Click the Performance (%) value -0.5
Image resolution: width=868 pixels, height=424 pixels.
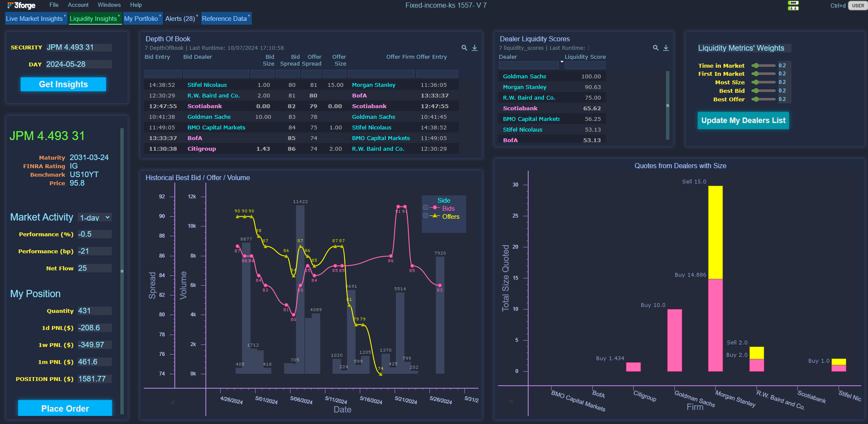[x=94, y=234]
